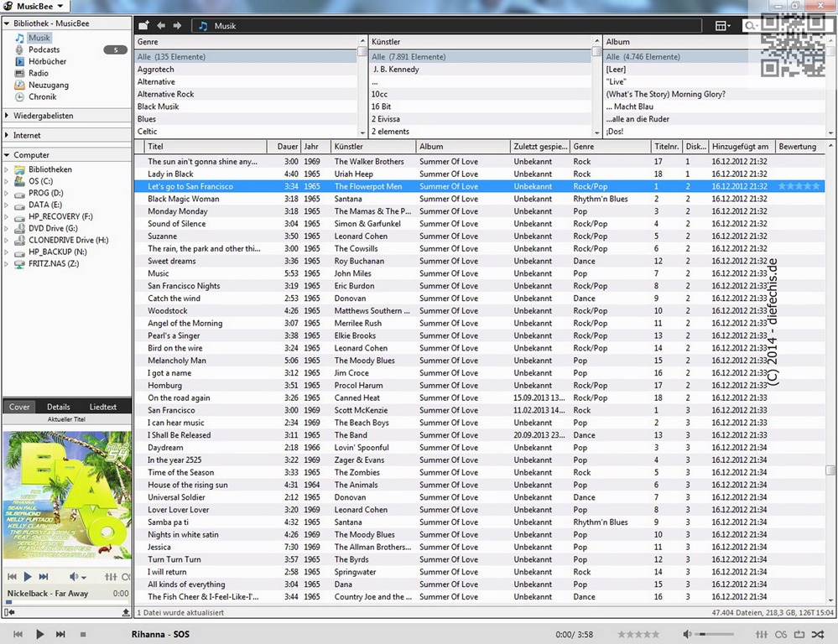Viewport: 838px width, 644px height.
Task: Select HP_BACKUP (N:) drive
Action: tap(57, 252)
